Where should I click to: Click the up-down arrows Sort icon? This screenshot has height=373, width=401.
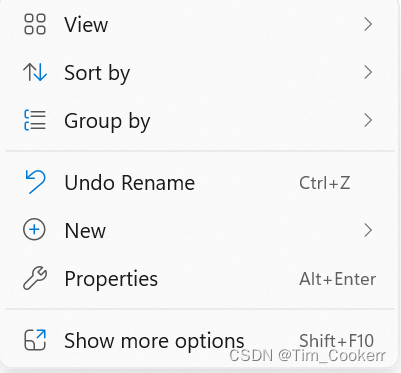35,72
